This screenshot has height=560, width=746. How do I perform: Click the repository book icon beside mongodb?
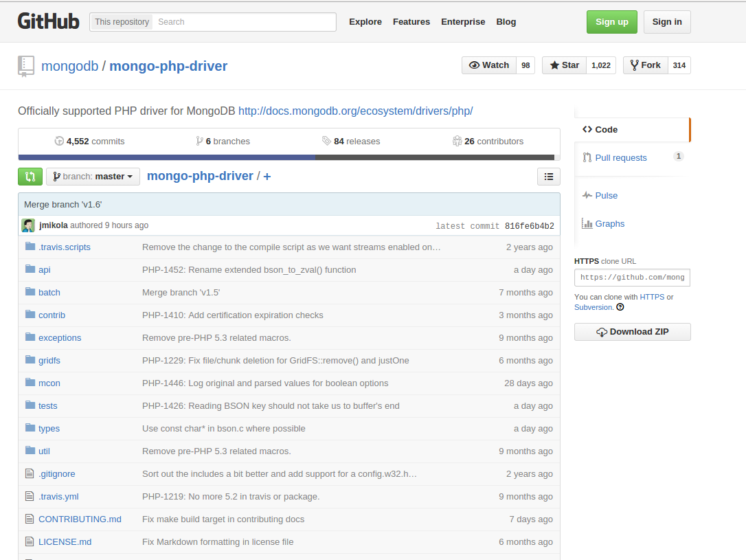(26, 66)
